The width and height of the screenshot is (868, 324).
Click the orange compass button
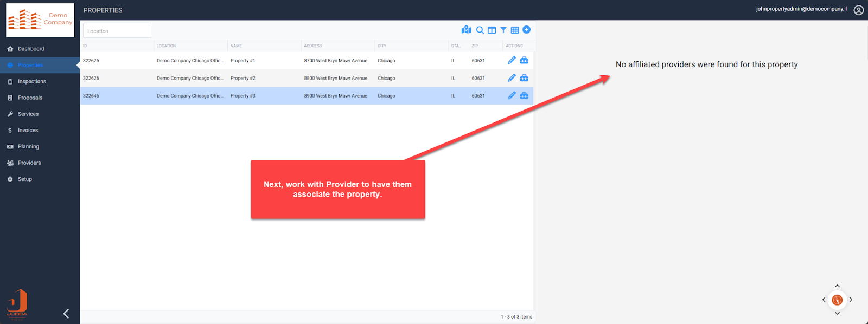pyautogui.click(x=837, y=300)
